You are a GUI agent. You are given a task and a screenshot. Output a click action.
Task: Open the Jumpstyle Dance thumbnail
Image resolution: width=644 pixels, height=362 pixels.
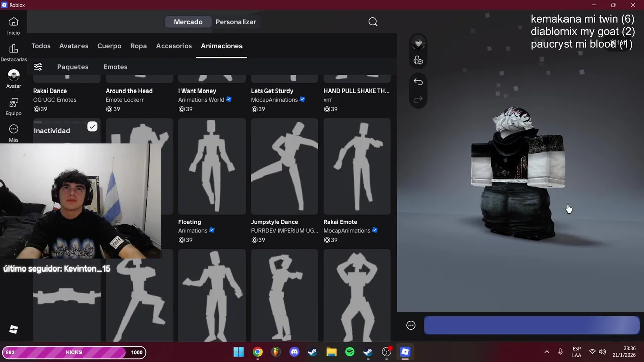(x=284, y=166)
